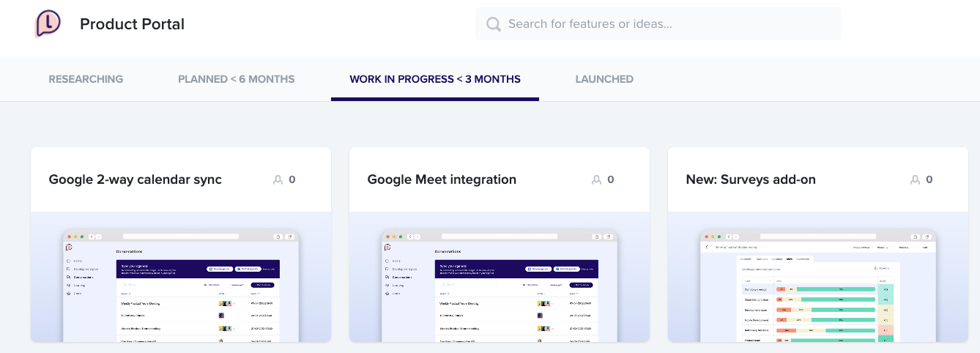The image size is (980, 353).
Task: Click the vote count on Google Meet integration
Action: (611, 179)
